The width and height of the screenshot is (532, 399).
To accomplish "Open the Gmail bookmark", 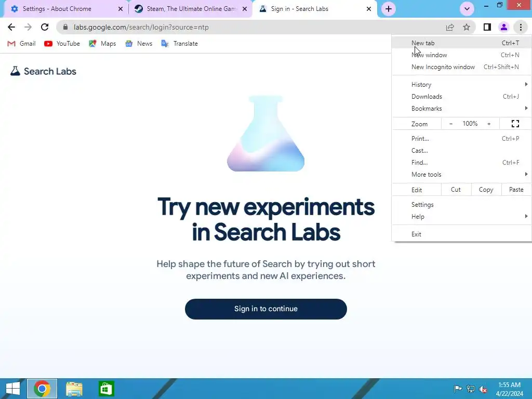I will (21, 44).
